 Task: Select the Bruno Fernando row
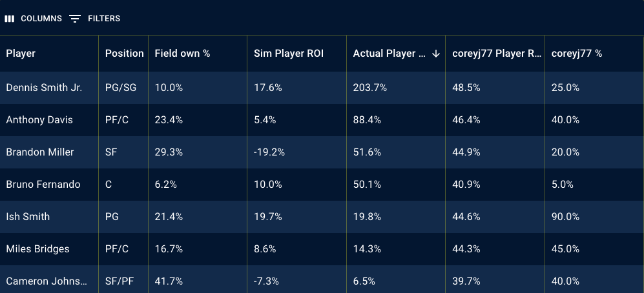tap(43, 185)
